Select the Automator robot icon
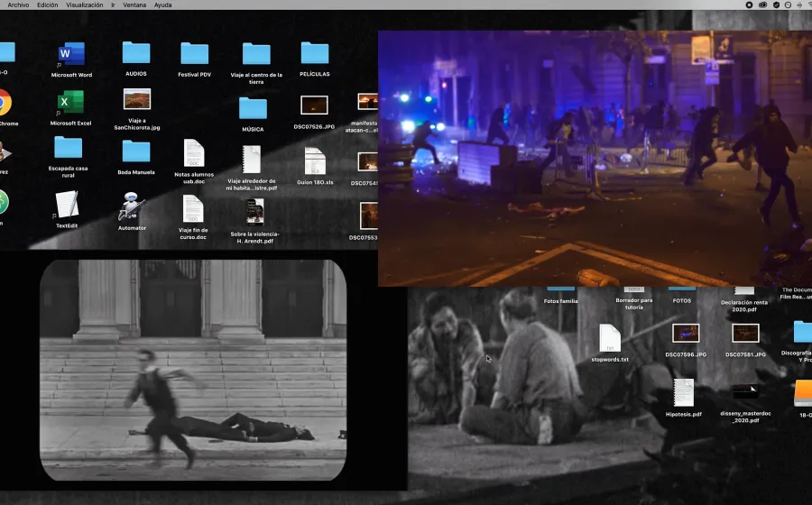 tap(132, 206)
